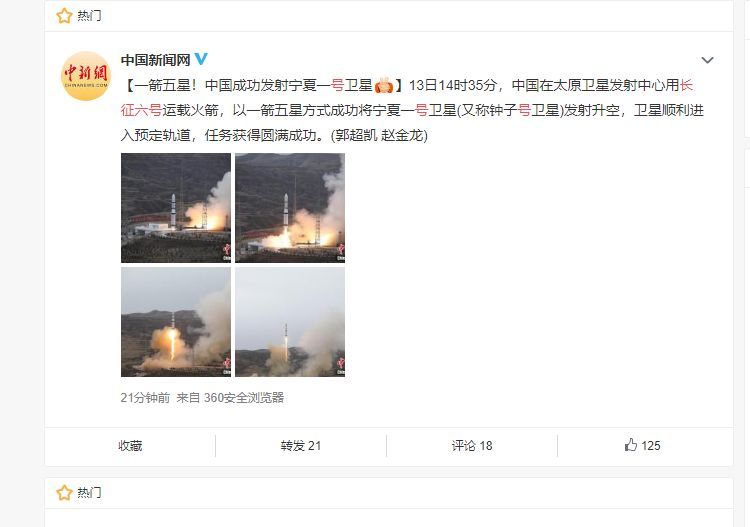Click the 360安全浏览器 source link
Screen dimensions: 750x527
pyautogui.click(x=244, y=397)
